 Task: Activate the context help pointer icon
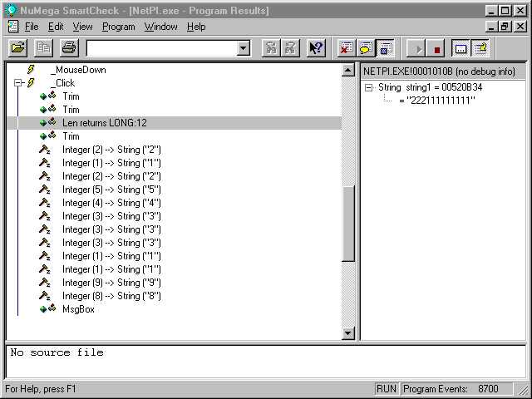[x=316, y=48]
